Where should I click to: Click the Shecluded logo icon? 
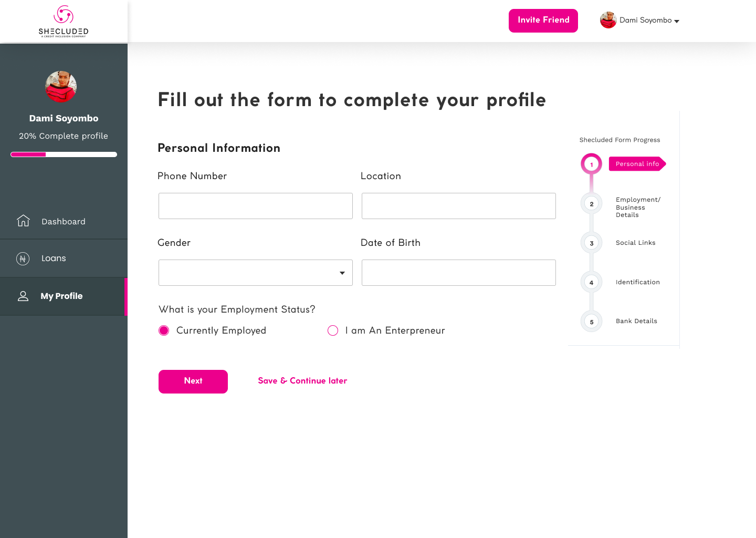pos(64,15)
